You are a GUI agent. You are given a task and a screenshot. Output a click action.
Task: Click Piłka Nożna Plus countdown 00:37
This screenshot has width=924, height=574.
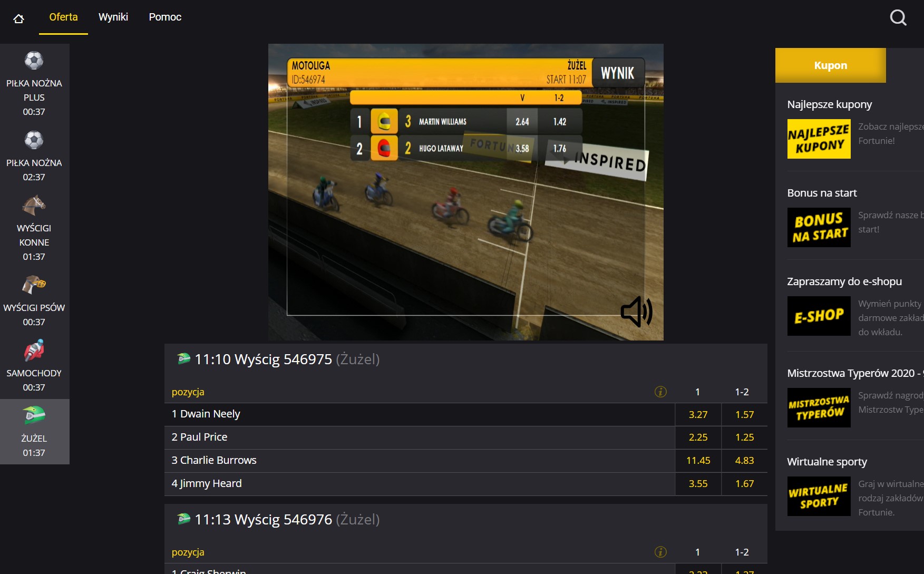pos(34,112)
